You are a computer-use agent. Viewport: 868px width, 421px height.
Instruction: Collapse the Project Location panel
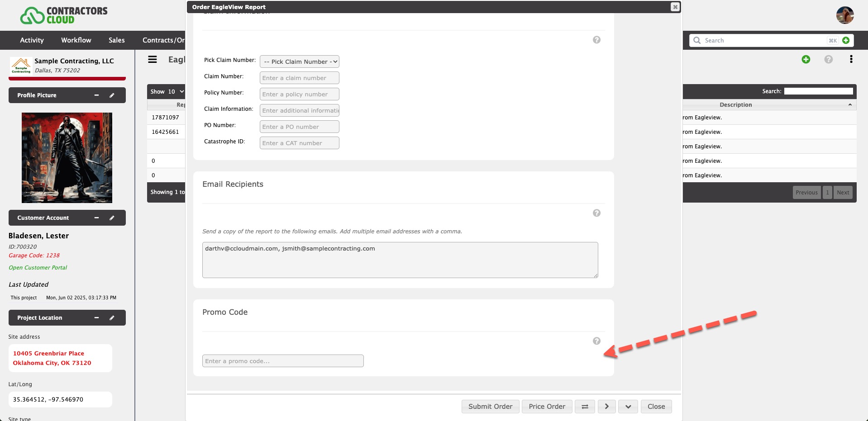[x=96, y=318]
